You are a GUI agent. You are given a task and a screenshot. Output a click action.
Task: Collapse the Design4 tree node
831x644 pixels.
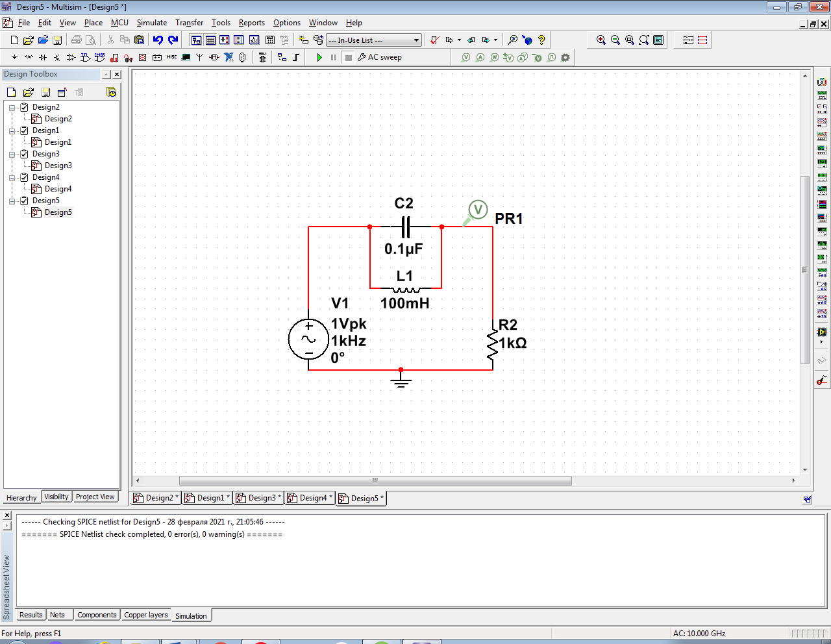click(x=12, y=178)
